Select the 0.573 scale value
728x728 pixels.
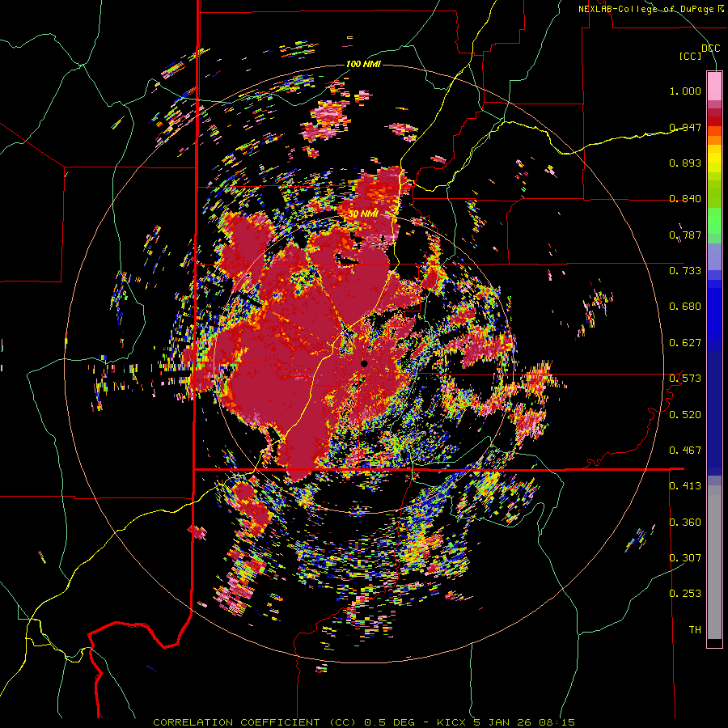(x=685, y=379)
